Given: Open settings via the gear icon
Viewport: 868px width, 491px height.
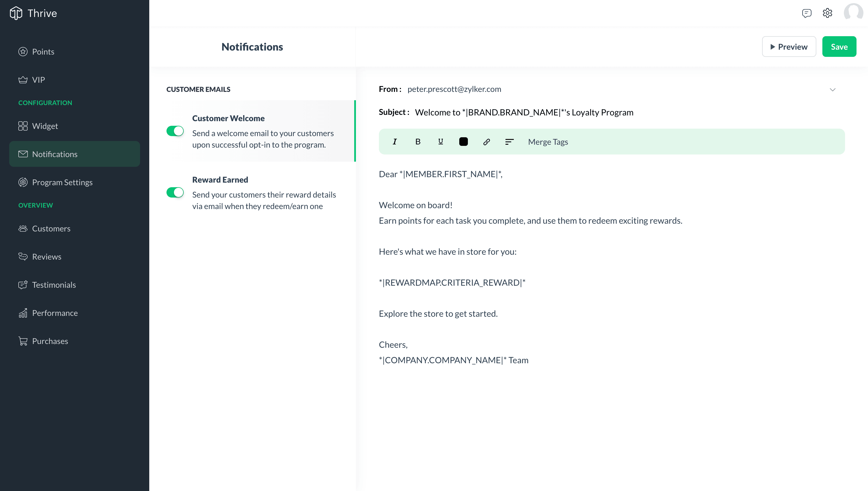Looking at the screenshot, I should coord(828,13).
